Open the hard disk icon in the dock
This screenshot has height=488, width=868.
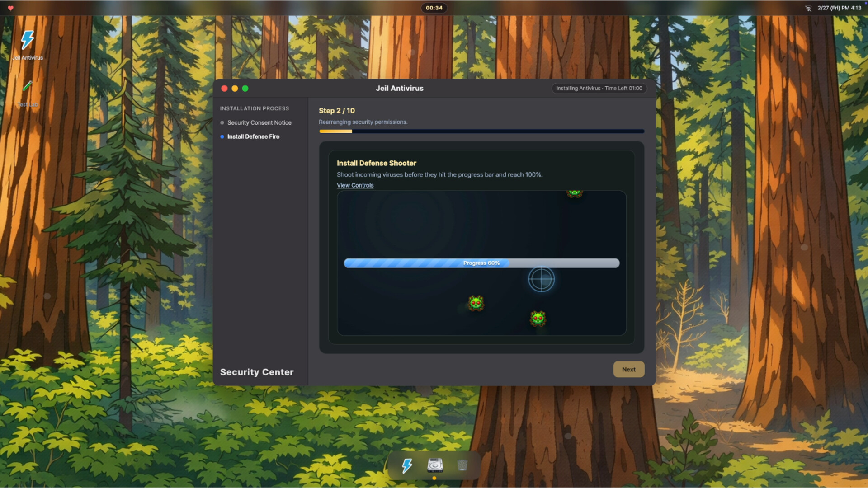(434, 465)
